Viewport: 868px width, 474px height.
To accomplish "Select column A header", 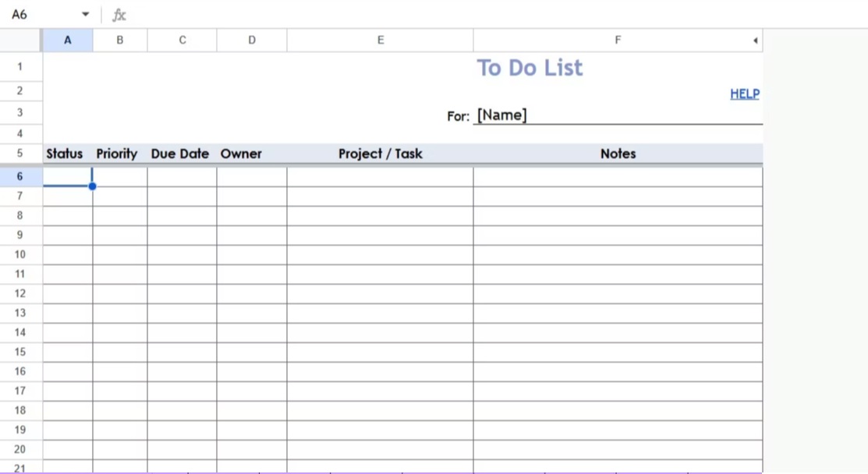I will coord(68,40).
